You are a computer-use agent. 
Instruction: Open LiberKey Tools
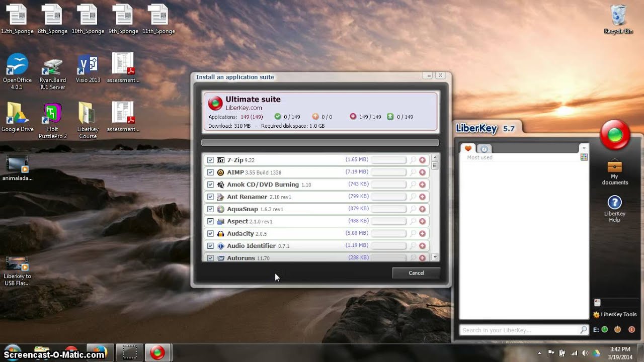click(x=615, y=315)
